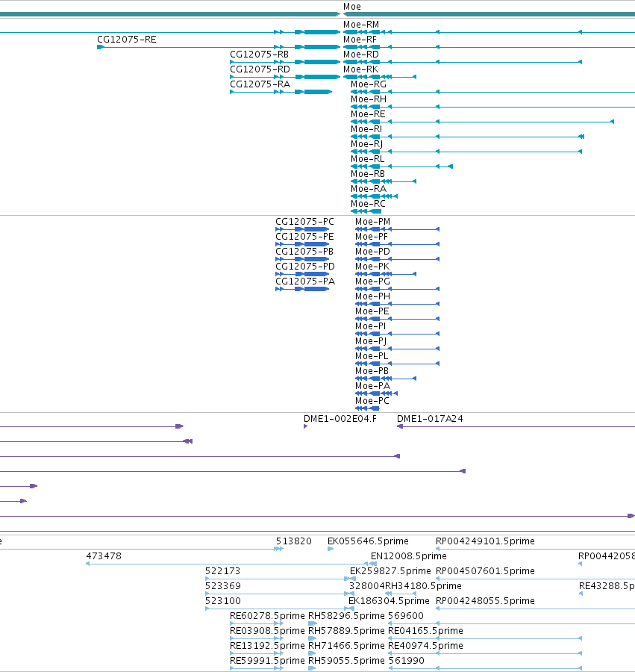This screenshot has height=672, width=635.
Task: Select the 569600 EST label
Action: pos(406,616)
